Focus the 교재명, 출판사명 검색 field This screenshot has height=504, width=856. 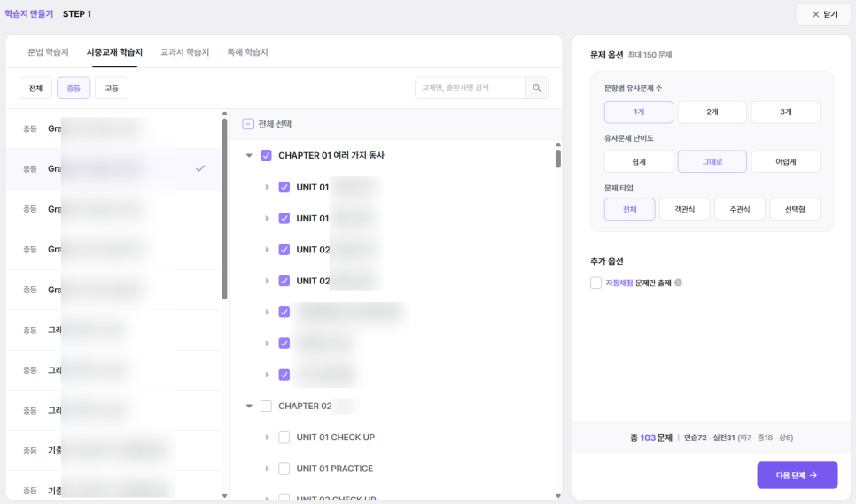click(471, 88)
